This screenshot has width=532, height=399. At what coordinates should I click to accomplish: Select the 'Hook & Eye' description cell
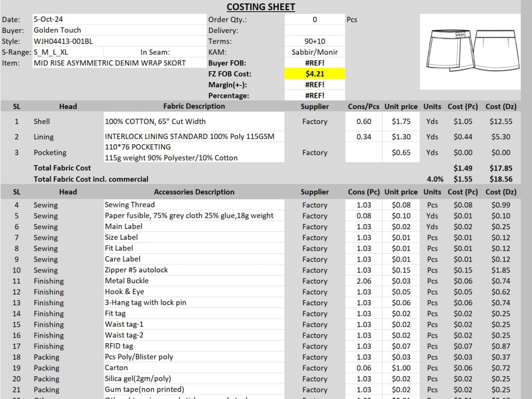(194, 292)
